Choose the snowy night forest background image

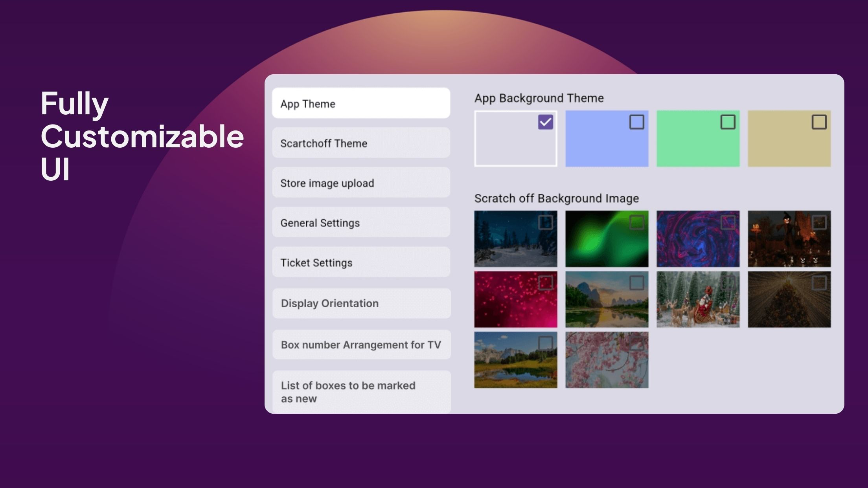(x=515, y=238)
